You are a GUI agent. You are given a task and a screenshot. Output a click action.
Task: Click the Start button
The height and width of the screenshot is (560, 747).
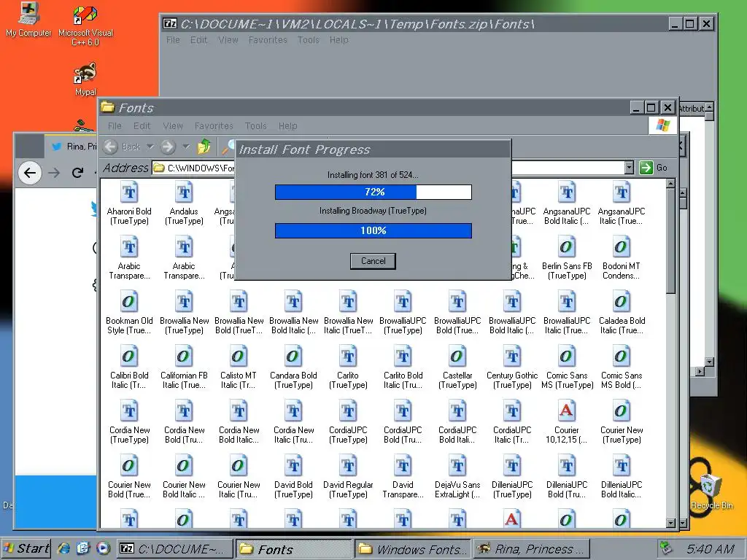(x=26, y=548)
